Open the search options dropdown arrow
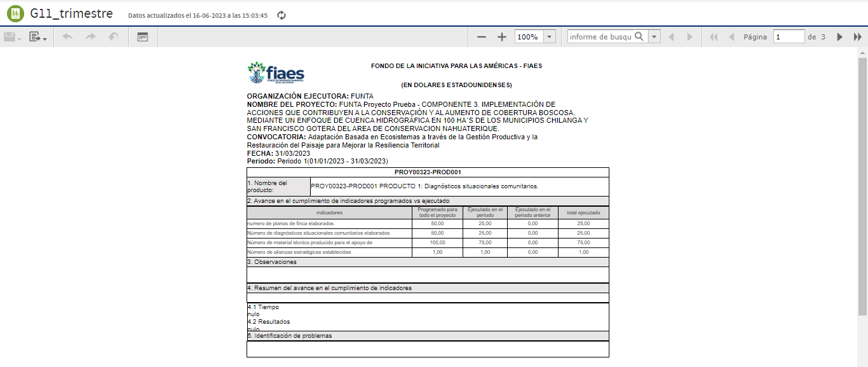Screen dimensions: 868x367 coord(654,38)
